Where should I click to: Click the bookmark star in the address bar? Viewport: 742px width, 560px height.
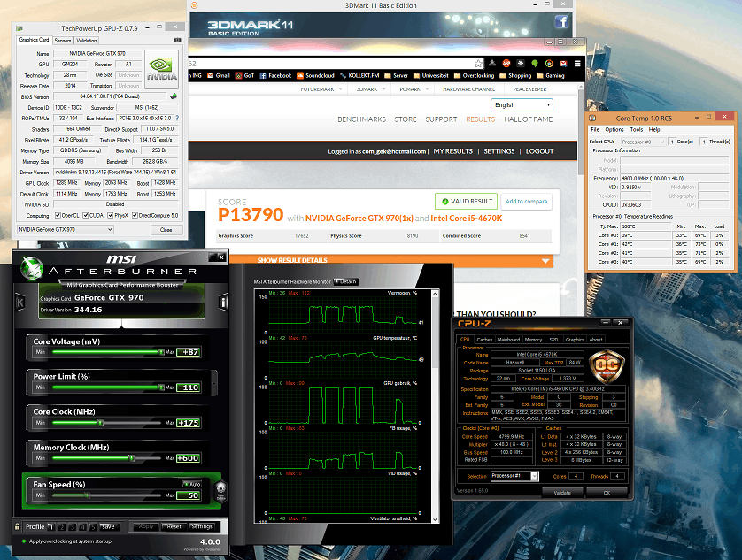[x=478, y=64]
